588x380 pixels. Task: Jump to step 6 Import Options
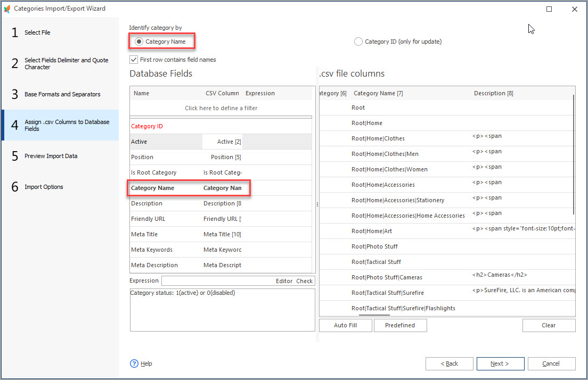(x=60, y=187)
